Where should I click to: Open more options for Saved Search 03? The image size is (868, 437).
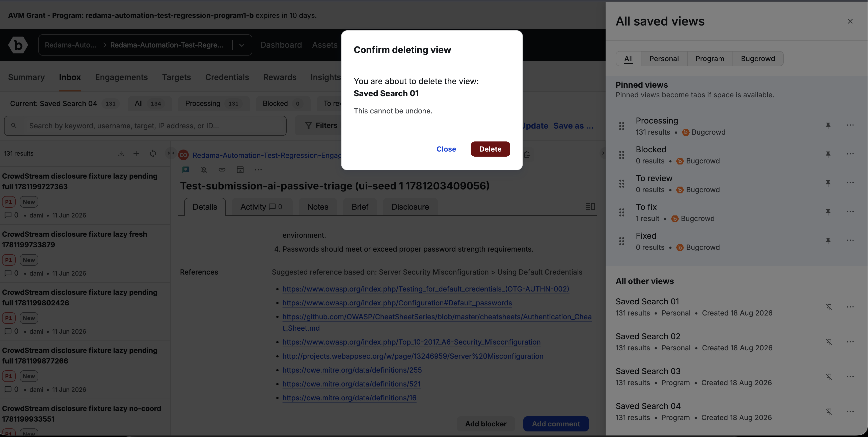[x=850, y=377]
